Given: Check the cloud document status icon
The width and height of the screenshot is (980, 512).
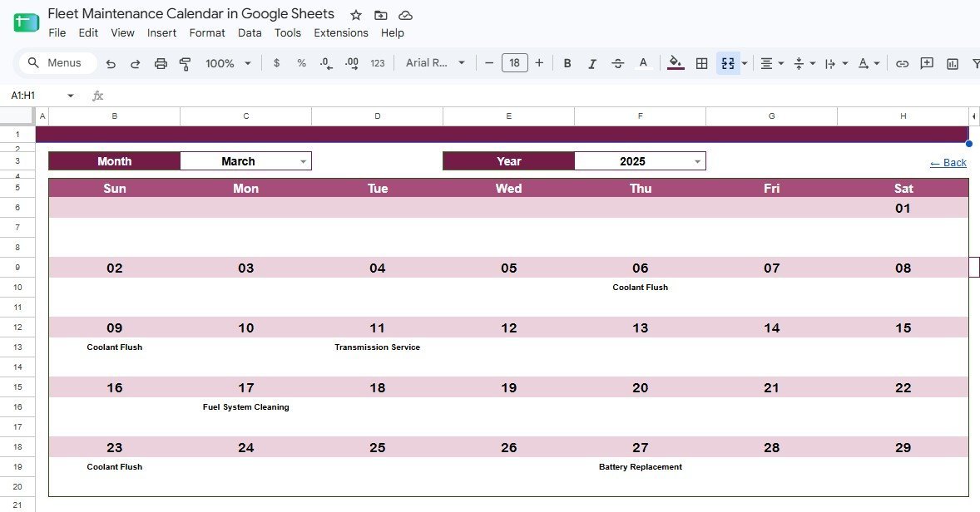Looking at the screenshot, I should [x=405, y=15].
